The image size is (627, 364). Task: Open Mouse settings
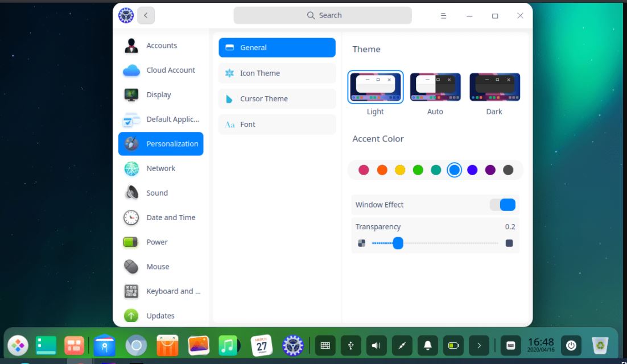[x=161, y=267]
